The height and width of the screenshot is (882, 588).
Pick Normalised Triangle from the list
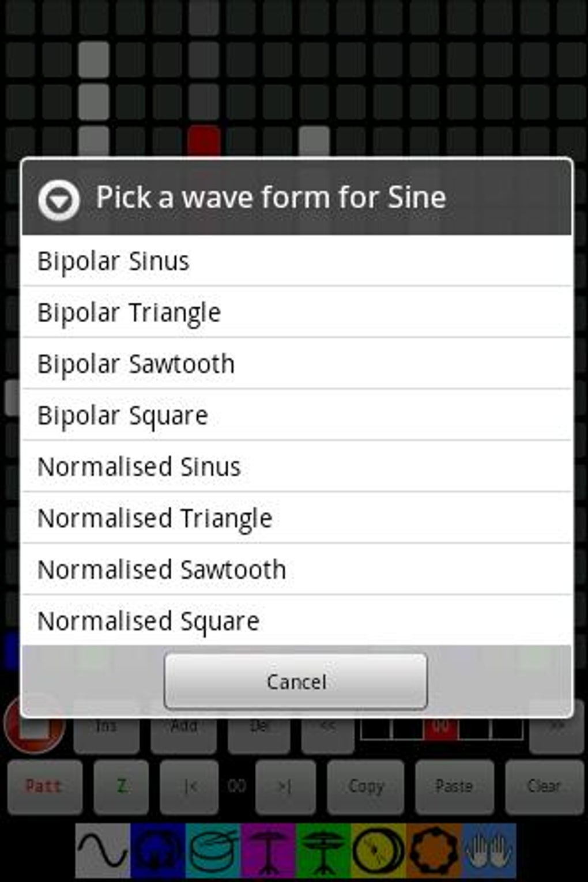pyautogui.click(x=296, y=518)
